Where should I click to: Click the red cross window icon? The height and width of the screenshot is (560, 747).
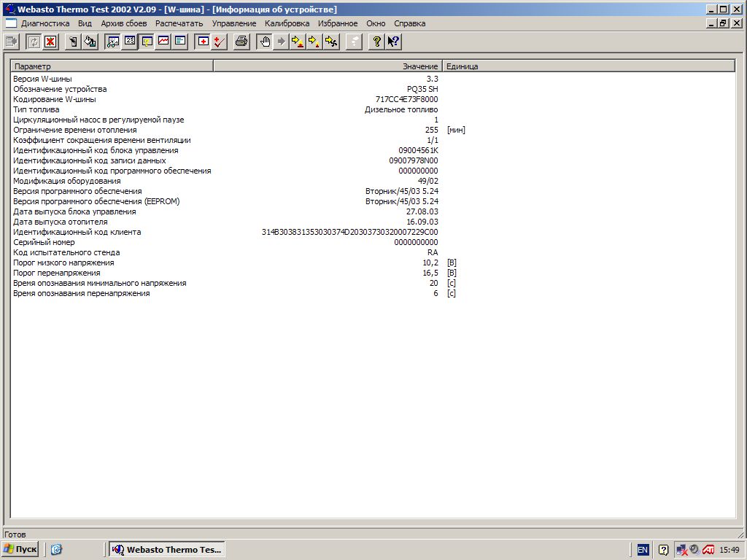tap(203, 42)
